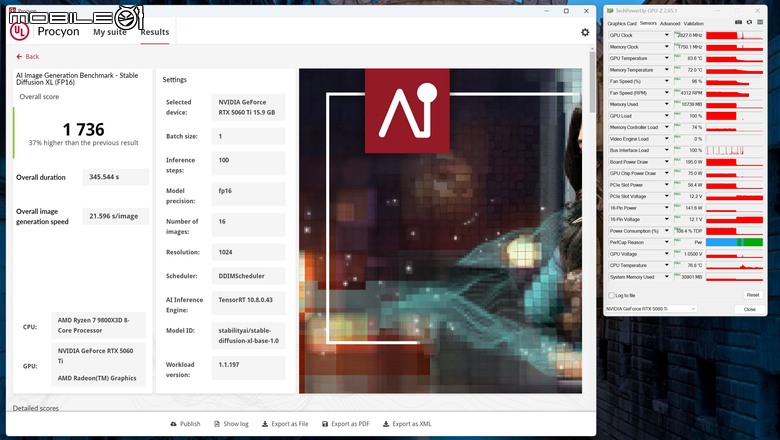Click the AMD Ryzen 7 9800X3D CPU field
Image resolution: width=780 pixels, height=440 pixels.
(x=98, y=325)
